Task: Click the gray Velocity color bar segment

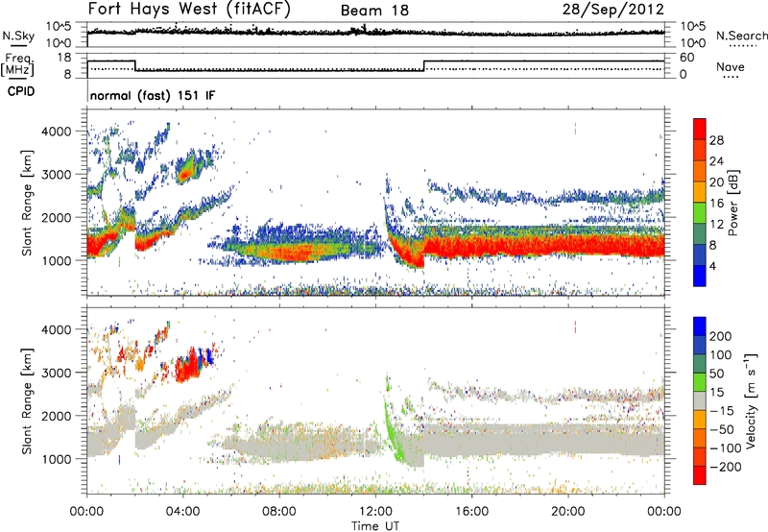Action: [x=700, y=400]
